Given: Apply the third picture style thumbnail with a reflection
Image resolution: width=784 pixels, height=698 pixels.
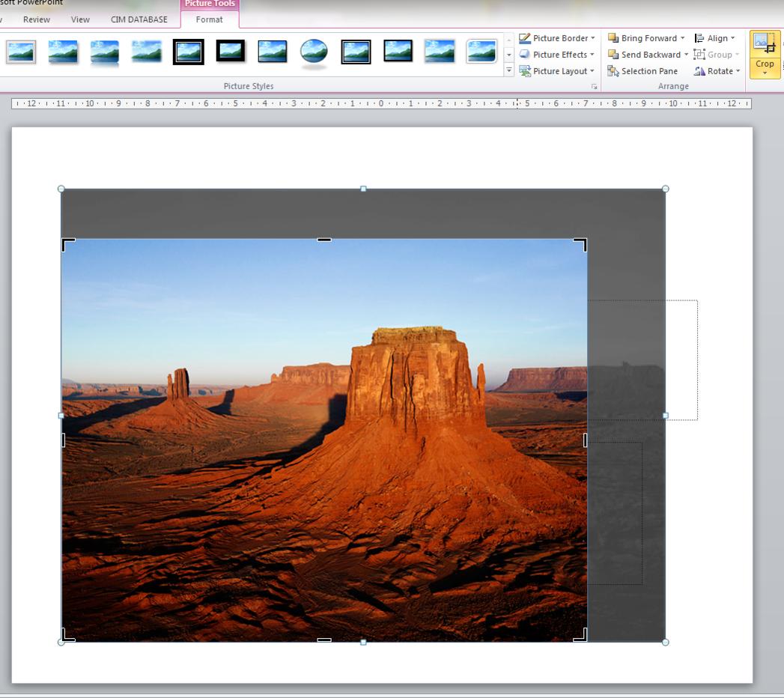Looking at the screenshot, I should (105, 52).
